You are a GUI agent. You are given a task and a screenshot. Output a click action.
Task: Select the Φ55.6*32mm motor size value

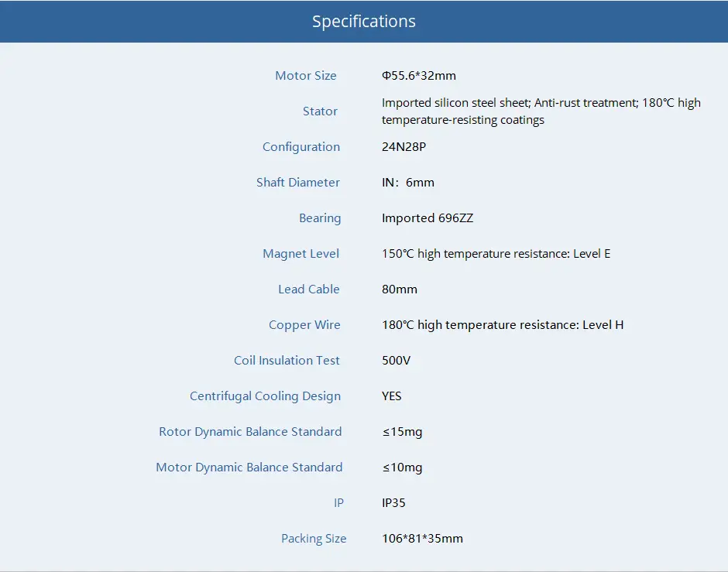pos(419,76)
